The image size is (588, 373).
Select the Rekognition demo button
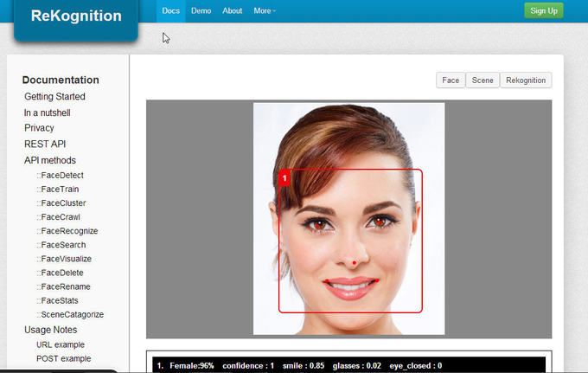click(x=526, y=80)
